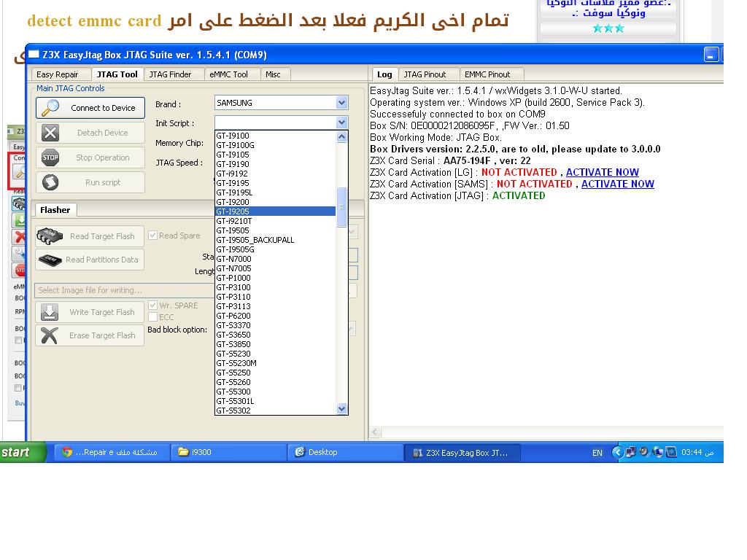Toggle the Read Spare checkbox
747x560 pixels.
click(x=153, y=236)
